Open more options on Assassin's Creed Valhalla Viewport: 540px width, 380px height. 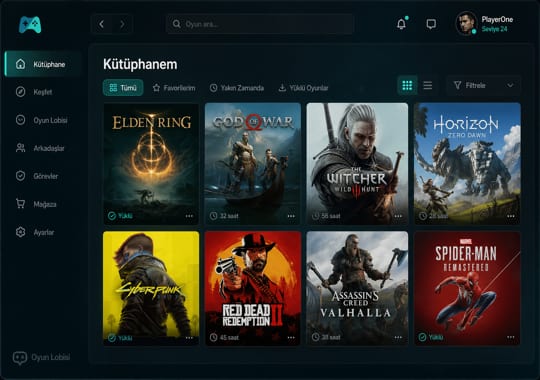click(398, 338)
